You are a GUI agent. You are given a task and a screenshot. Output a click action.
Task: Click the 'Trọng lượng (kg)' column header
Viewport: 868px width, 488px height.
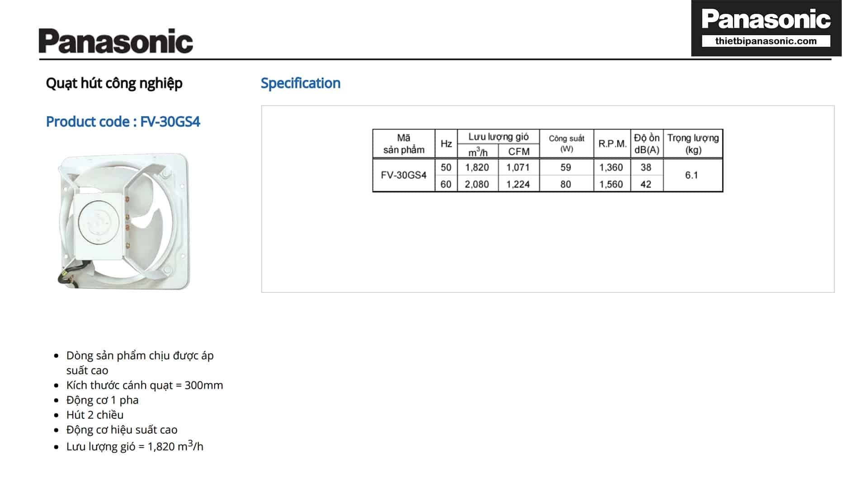(x=693, y=144)
